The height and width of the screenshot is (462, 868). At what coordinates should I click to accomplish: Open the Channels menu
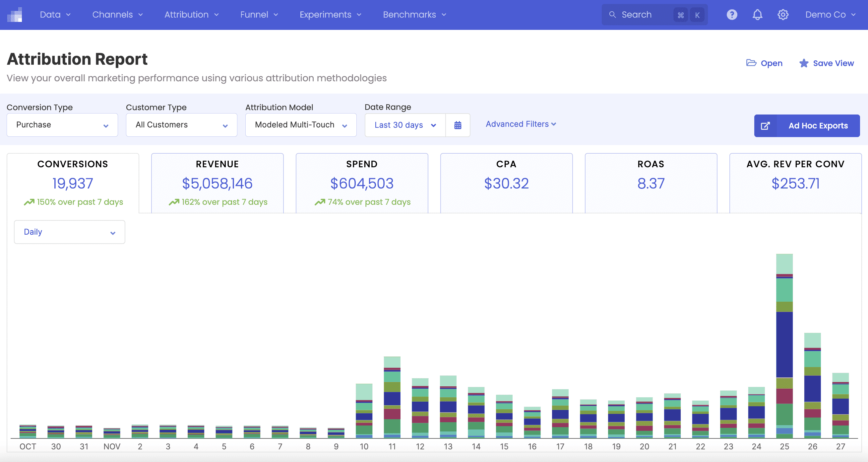[118, 15]
